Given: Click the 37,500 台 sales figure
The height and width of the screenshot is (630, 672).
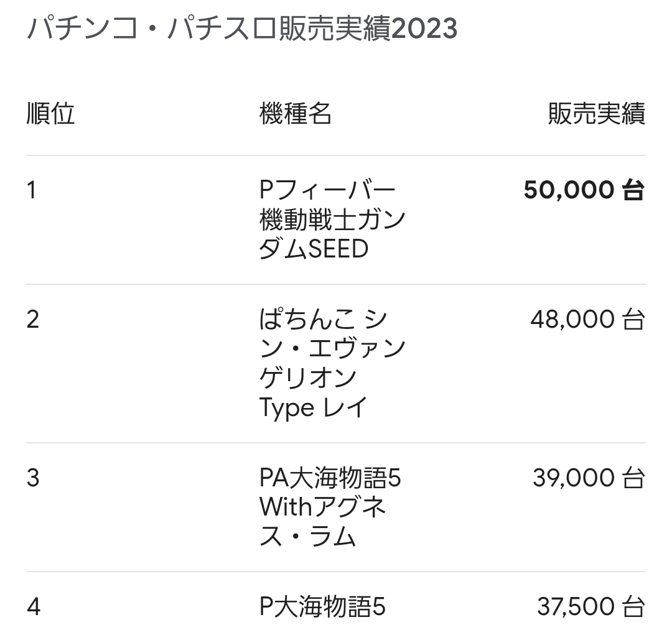Looking at the screenshot, I should pos(591,608).
